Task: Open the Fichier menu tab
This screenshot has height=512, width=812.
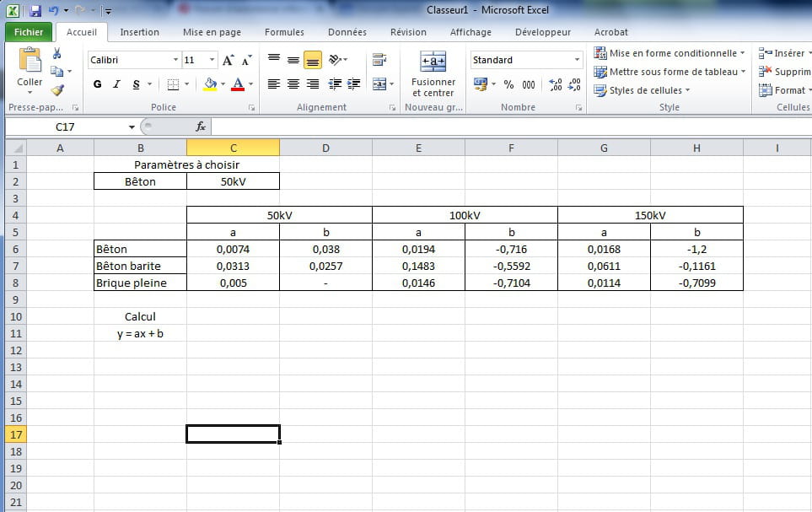Action: pos(29,32)
